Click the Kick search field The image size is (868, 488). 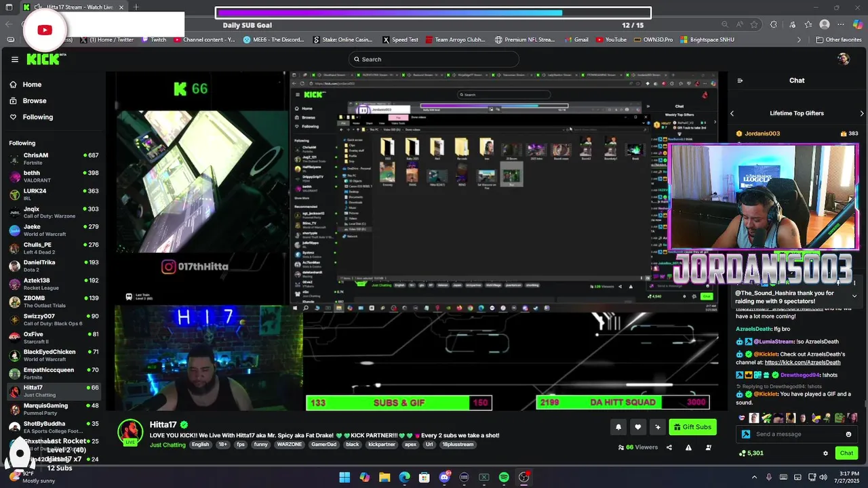434,59
